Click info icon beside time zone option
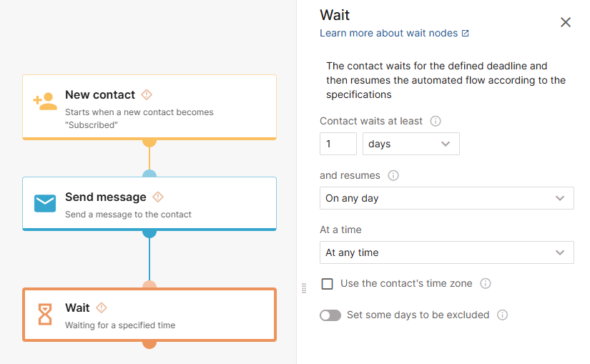Viewport: 590px width, 364px height. coord(486,283)
